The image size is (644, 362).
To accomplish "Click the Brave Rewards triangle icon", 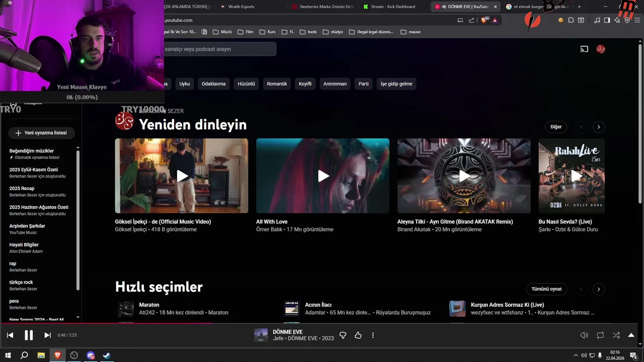I will coord(495,20).
